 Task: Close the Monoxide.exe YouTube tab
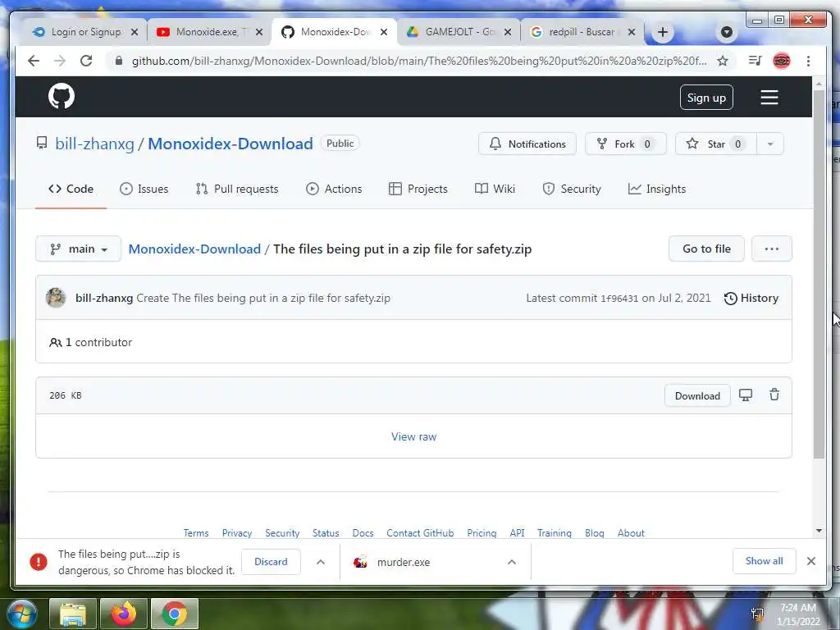coord(259,32)
